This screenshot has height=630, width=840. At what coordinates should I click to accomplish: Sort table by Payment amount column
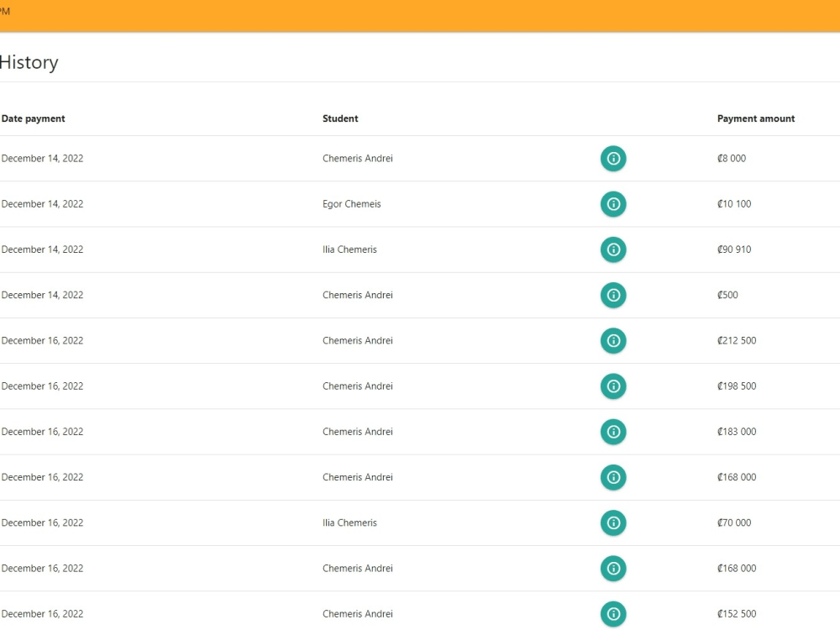click(756, 118)
